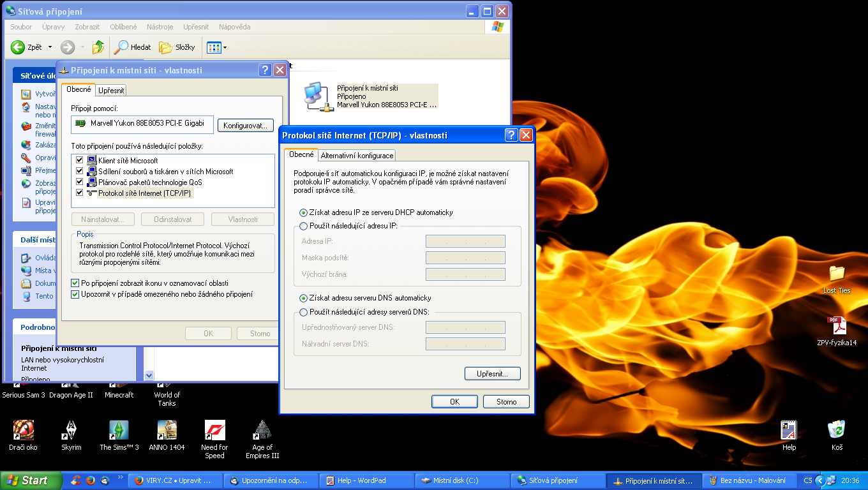Switch to Alternativní konfigurace tab
The image size is (868, 490).
(x=357, y=156)
